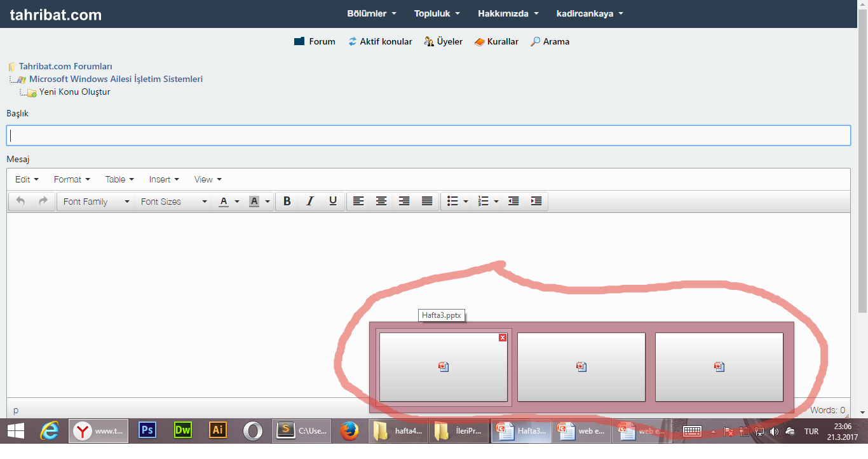Align text right
Viewport: 868px width, 459px height.
404,202
